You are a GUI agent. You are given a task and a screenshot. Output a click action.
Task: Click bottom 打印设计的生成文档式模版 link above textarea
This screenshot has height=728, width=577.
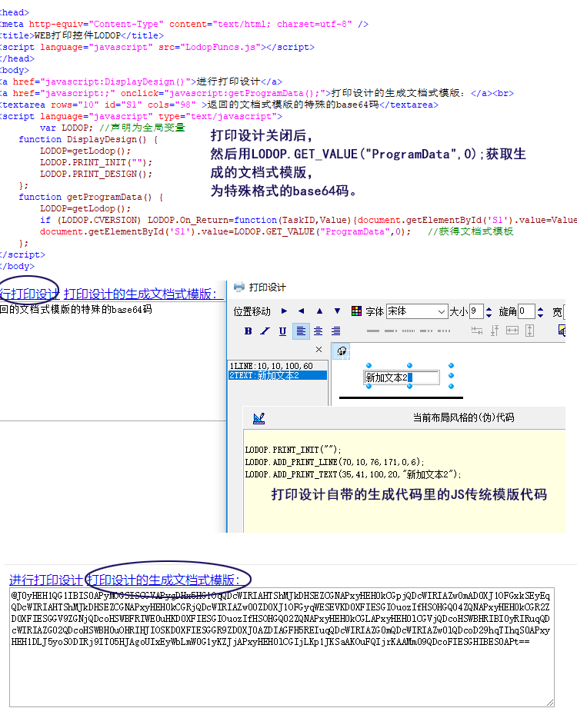168,580
